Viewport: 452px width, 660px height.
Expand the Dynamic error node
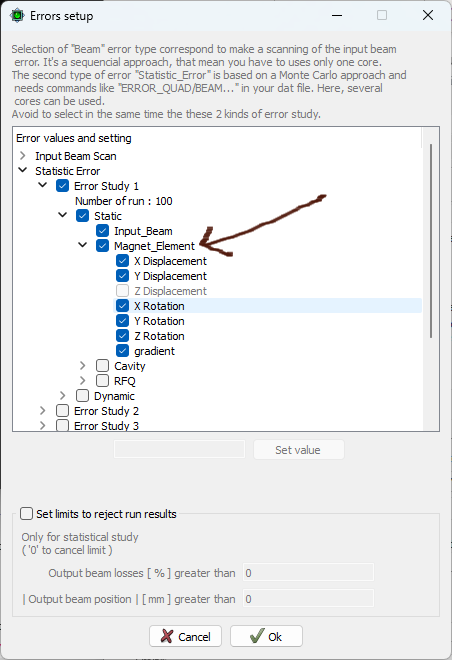click(x=63, y=396)
